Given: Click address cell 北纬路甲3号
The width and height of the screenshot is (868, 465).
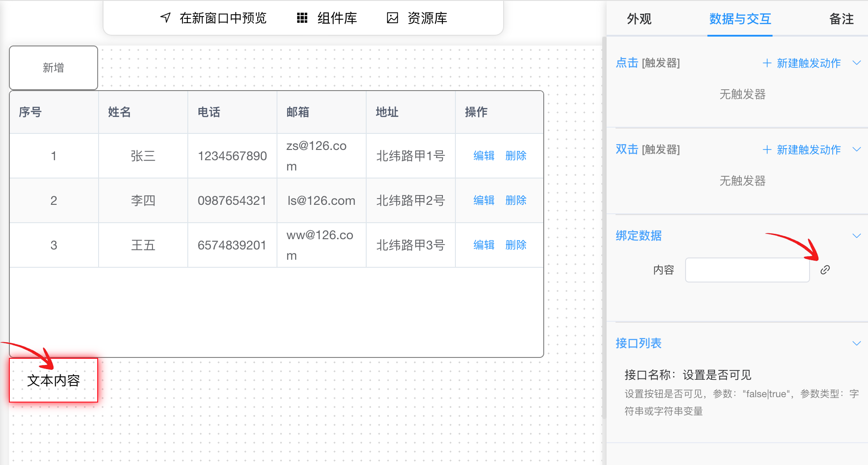Looking at the screenshot, I should (x=411, y=245).
